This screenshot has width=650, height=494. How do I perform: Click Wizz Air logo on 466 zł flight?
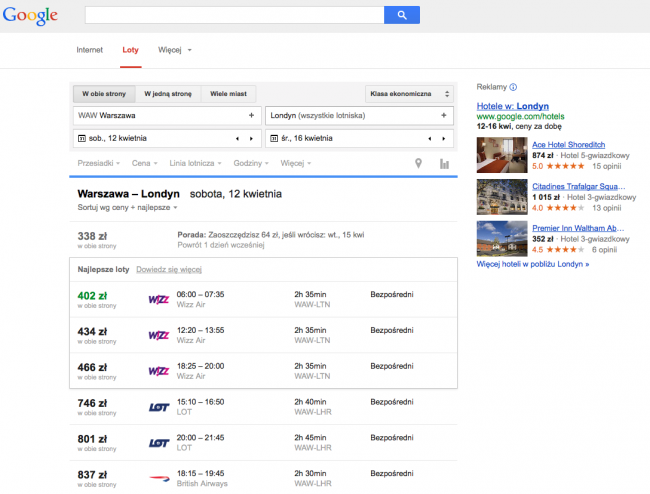click(x=159, y=371)
